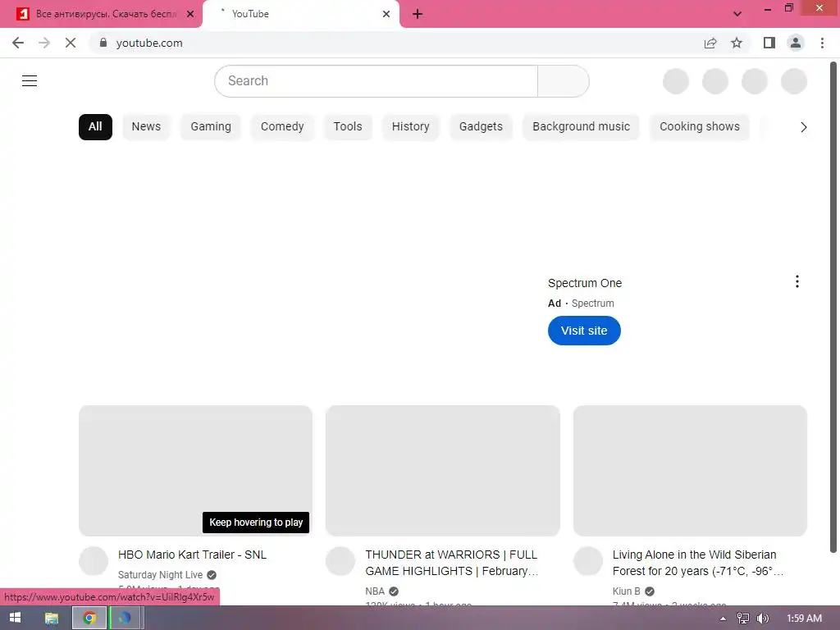Show more filter chips with right arrow
This screenshot has width=840, height=630.
click(803, 127)
